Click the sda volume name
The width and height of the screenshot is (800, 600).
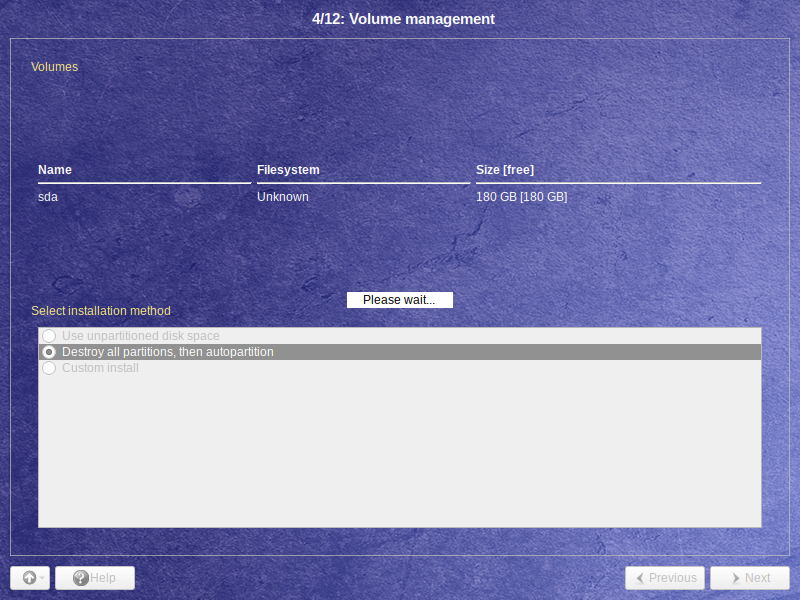tap(48, 197)
